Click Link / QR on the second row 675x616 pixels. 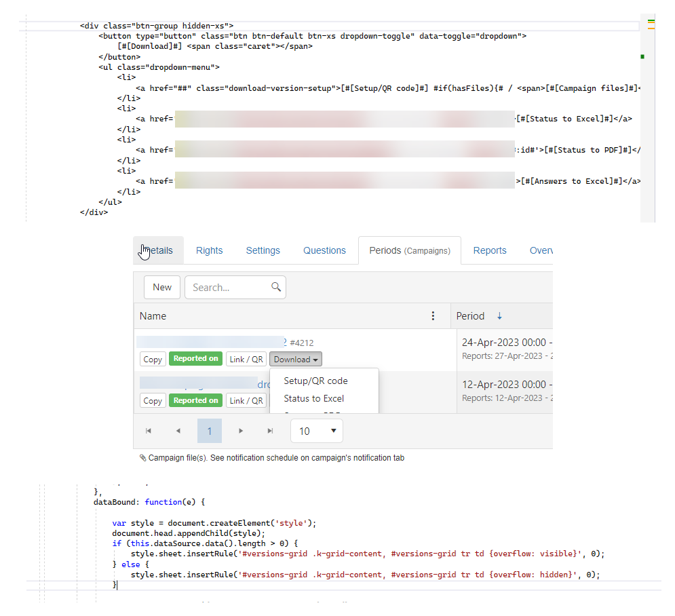246,401
